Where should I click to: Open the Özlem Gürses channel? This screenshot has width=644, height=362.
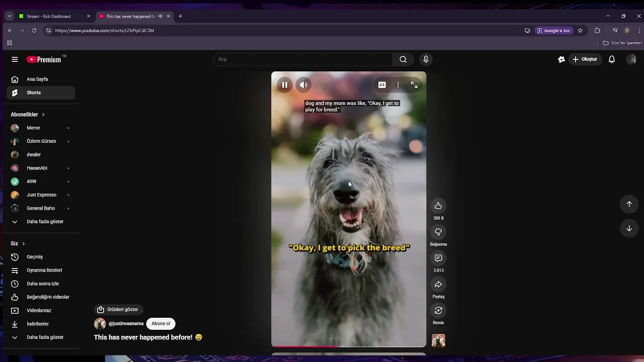[41, 141]
